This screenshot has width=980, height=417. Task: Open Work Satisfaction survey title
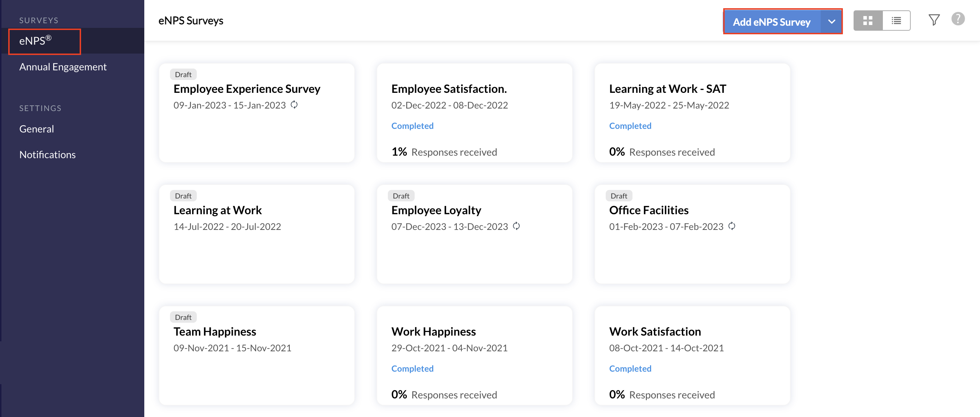coord(655,331)
